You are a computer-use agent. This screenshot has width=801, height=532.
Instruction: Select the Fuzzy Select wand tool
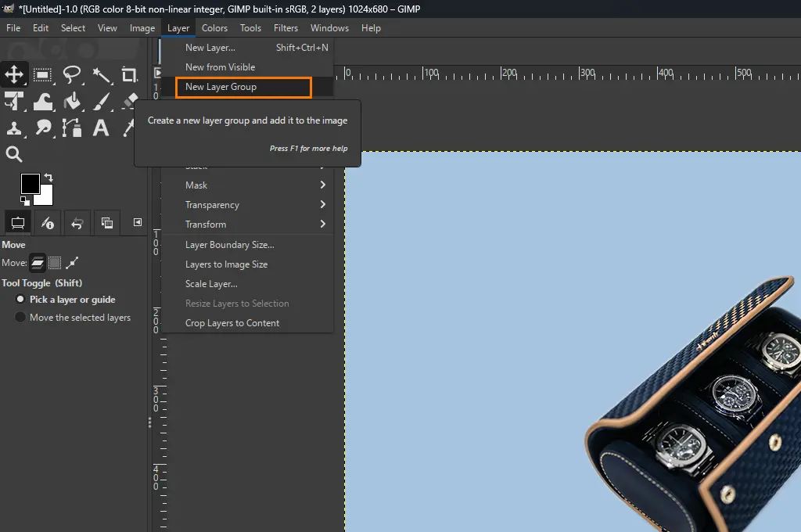tap(101, 74)
